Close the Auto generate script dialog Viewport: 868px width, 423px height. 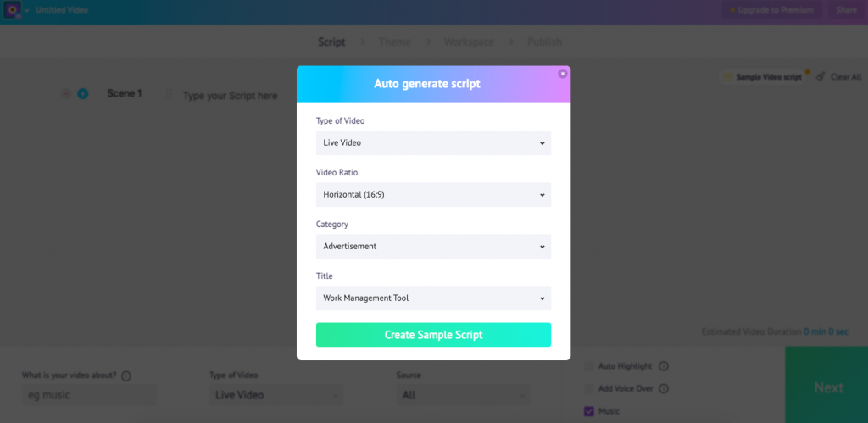[x=563, y=74]
